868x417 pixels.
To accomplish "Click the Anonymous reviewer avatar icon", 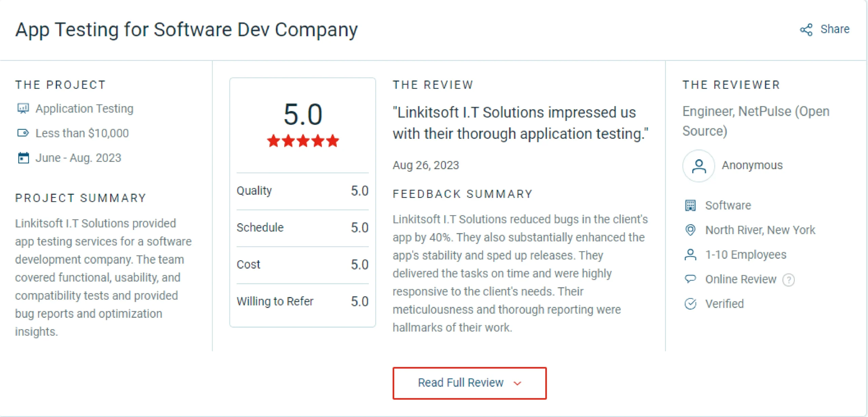I will click(x=698, y=165).
